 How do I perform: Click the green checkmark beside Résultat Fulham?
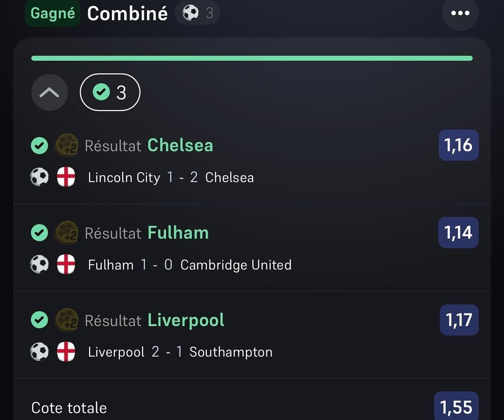40,232
